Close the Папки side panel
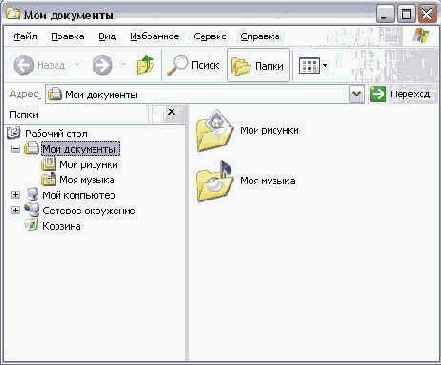The height and width of the screenshot is (365, 441). [171, 112]
